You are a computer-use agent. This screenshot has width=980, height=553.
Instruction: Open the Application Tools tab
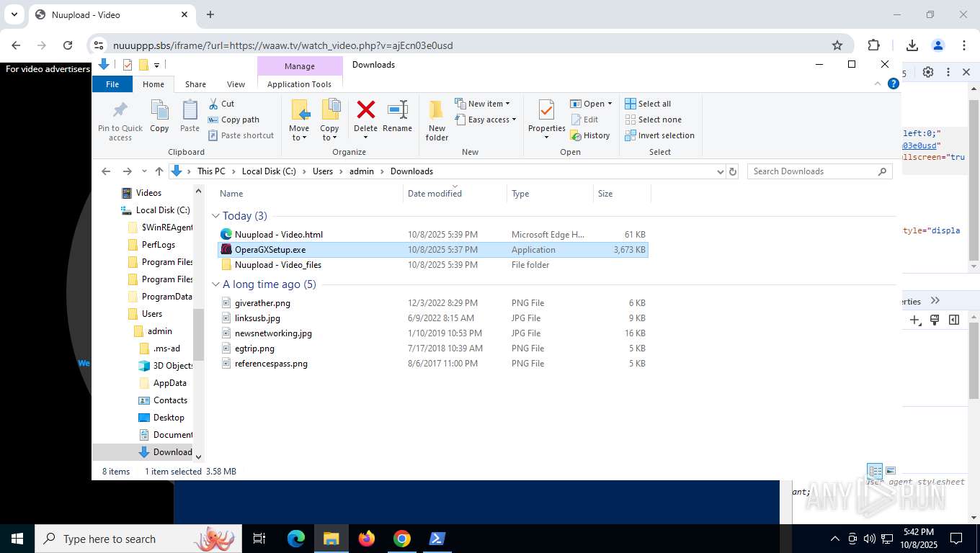(x=299, y=84)
